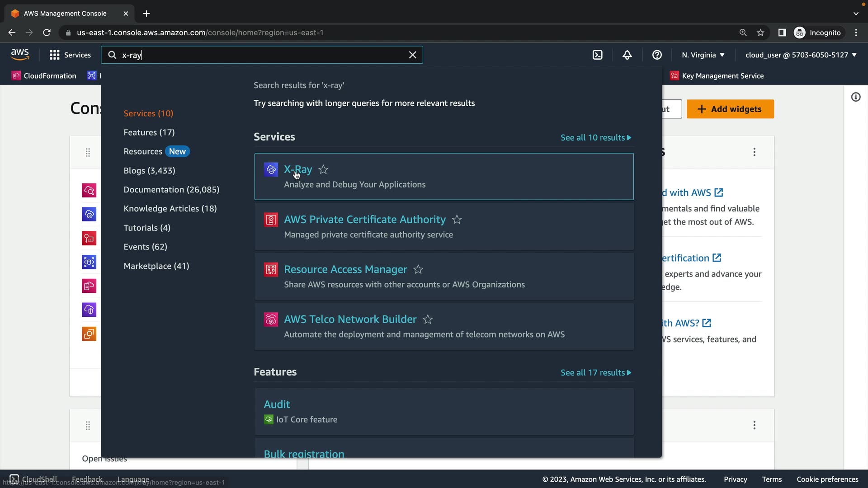Image resolution: width=868 pixels, height=488 pixels.
Task: Select the Features (17) filter category
Action: 149,132
